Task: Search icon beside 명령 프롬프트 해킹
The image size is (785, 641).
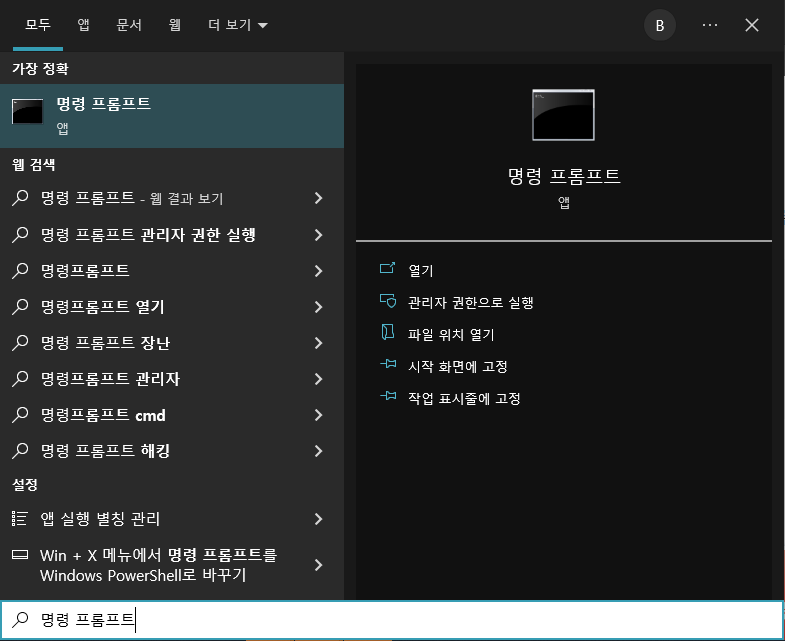Action: 20,451
